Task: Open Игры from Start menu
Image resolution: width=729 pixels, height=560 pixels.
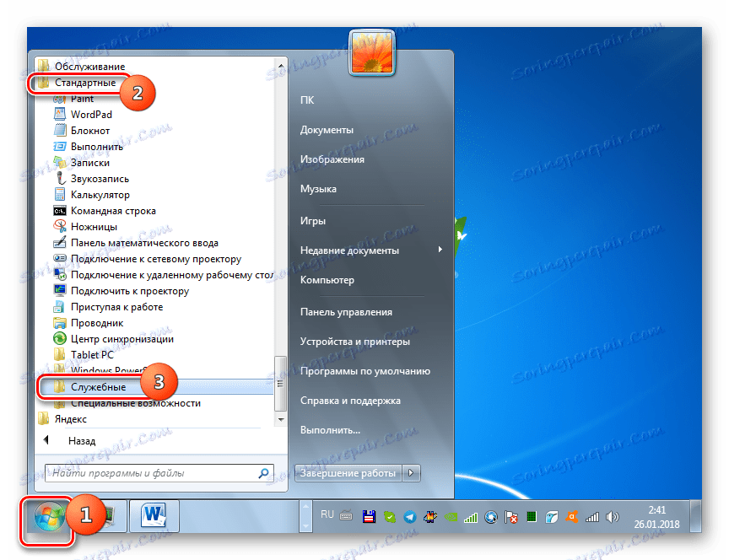Action: click(x=313, y=221)
